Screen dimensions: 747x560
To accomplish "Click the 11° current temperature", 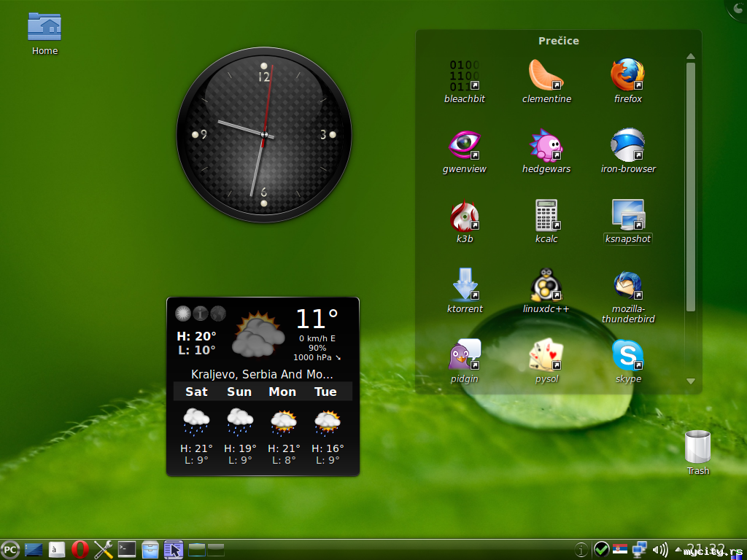I will [x=317, y=319].
